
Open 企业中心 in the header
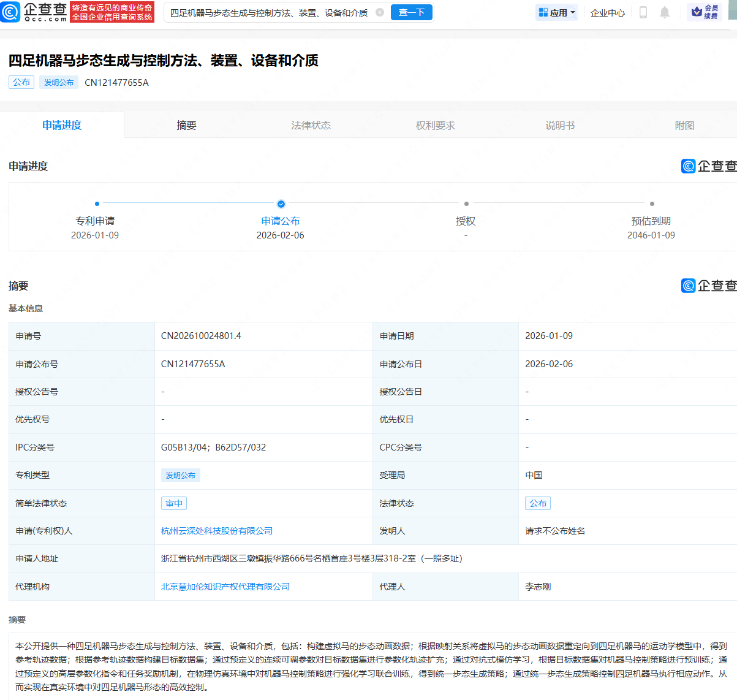[x=607, y=12]
